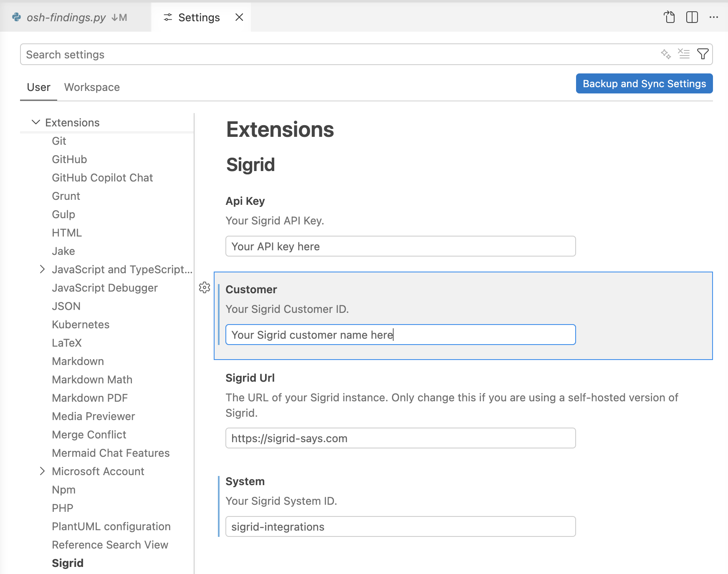Focus the Search settings field
728x574 pixels.
[x=334, y=54]
